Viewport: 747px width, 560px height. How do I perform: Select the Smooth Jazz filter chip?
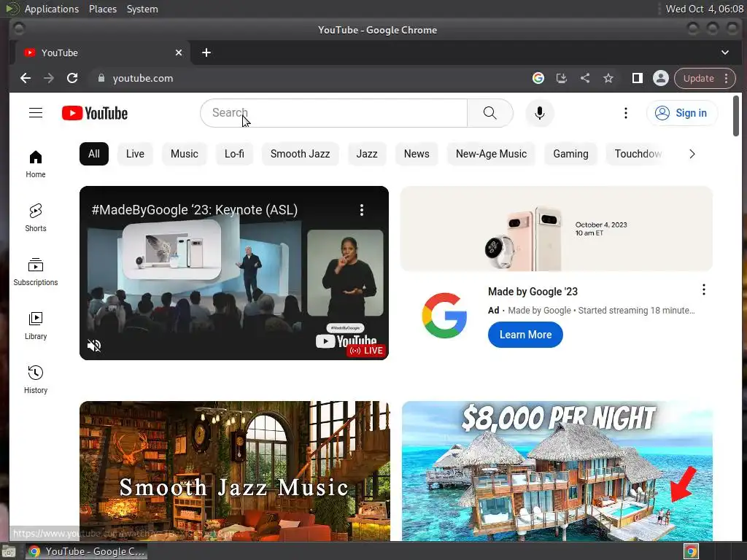(300, 154)
